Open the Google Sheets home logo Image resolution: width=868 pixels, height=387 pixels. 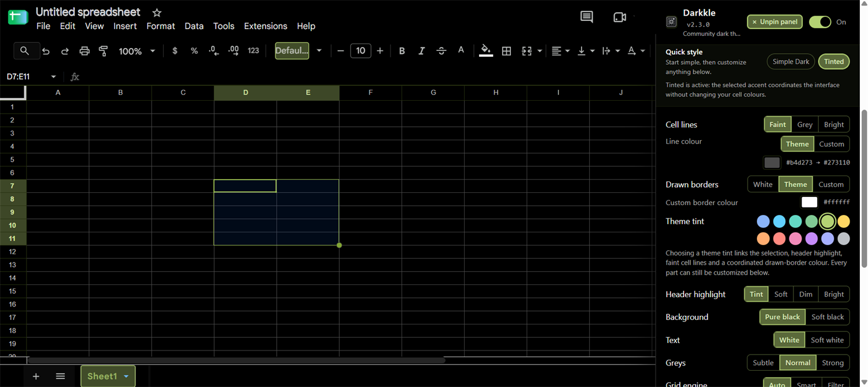click(x=18, y=17)
